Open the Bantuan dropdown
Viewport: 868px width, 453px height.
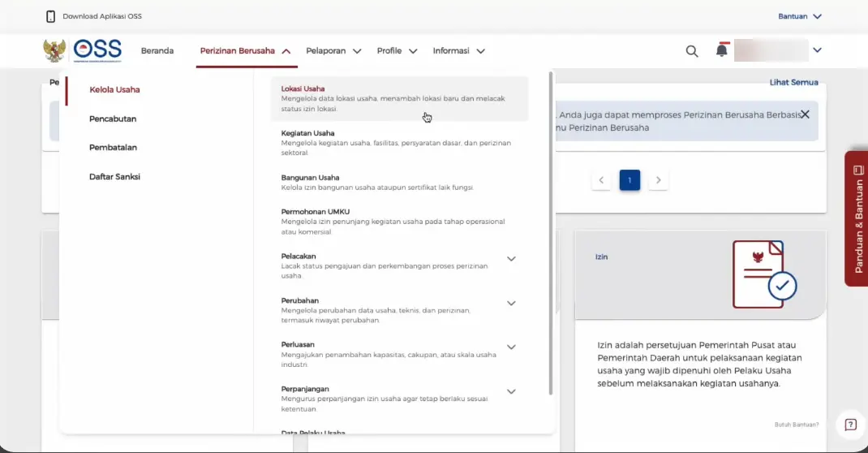[799, 16]
